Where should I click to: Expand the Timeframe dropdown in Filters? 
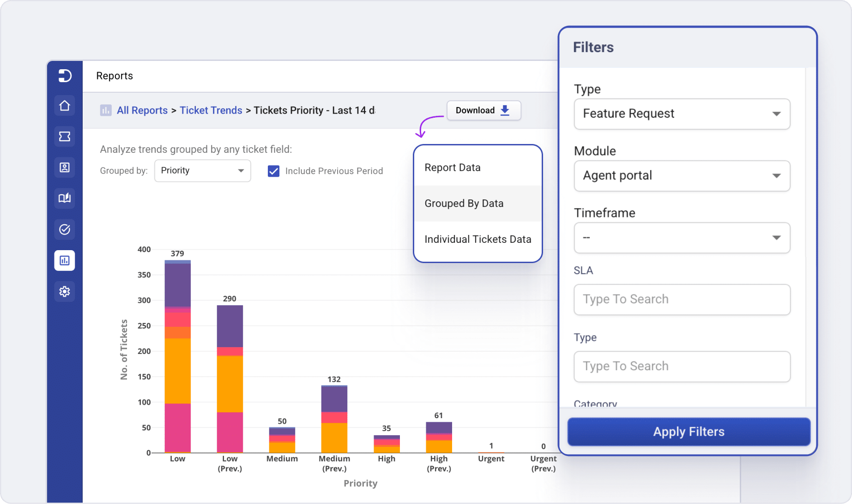[682, 238]
